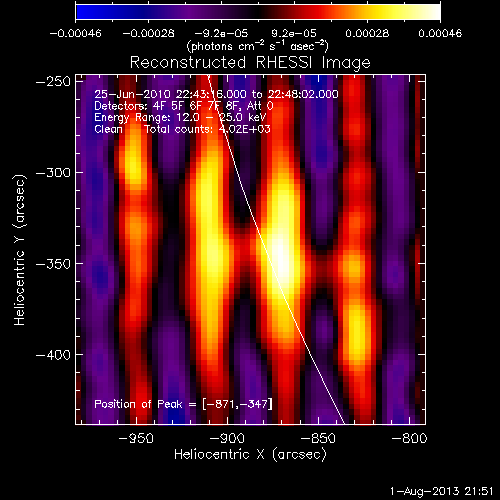Image resolution: width=500 pixels, height=500 pixels.
Task: Click the Y axis tick label -300
Action: tap(53, 173)
